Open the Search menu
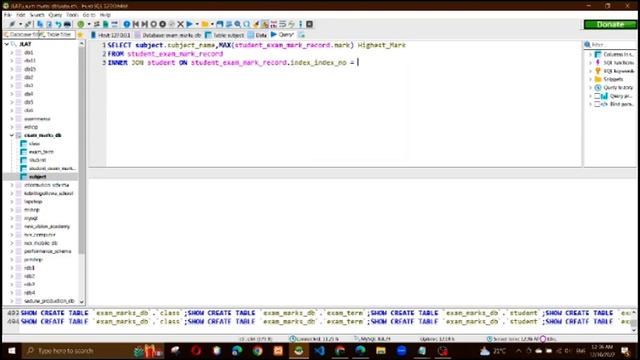 coord(37,15)
